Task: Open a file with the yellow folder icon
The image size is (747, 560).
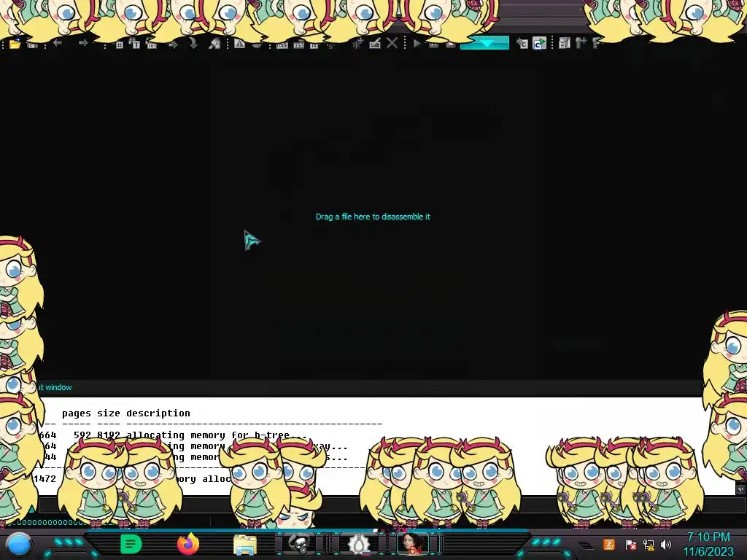Action: [15, 44]
